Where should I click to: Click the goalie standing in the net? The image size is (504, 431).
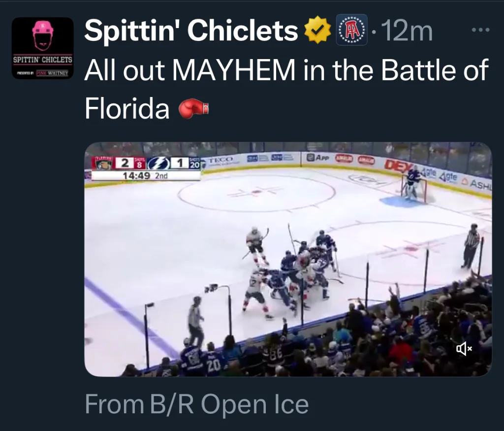413,183
